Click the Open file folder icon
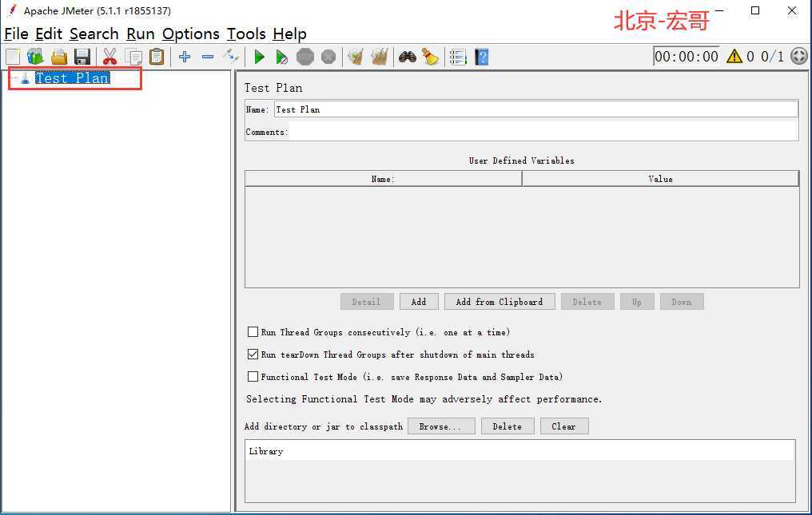Viewport: 812px width, 515px height. pos(59,57)
